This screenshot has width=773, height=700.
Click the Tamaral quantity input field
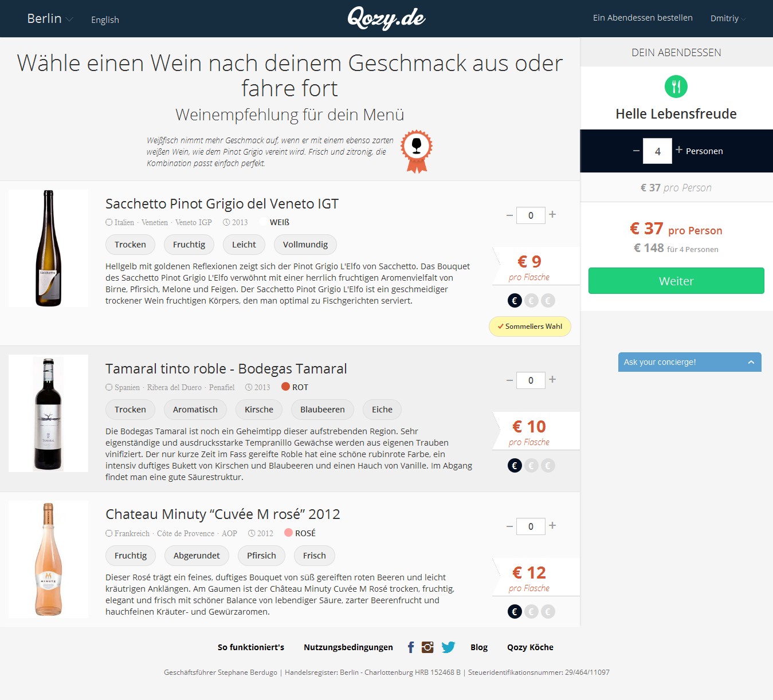(x=531, y=380)
